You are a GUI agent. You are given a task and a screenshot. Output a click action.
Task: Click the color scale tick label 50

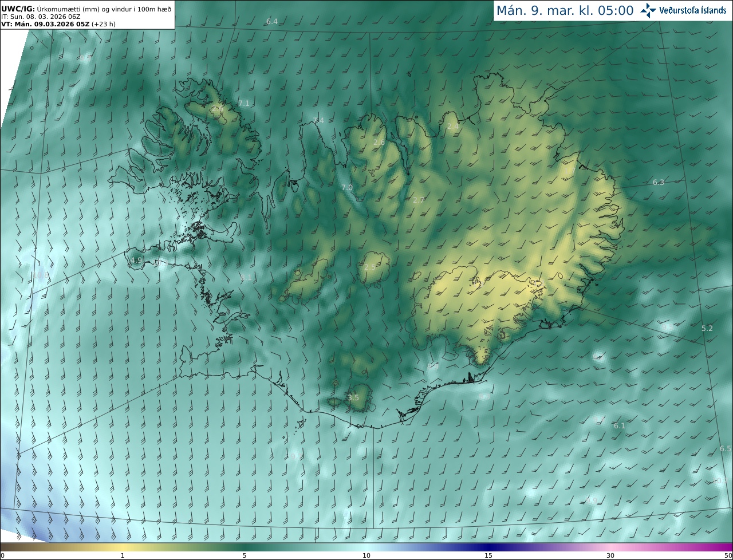pos(728,555)
